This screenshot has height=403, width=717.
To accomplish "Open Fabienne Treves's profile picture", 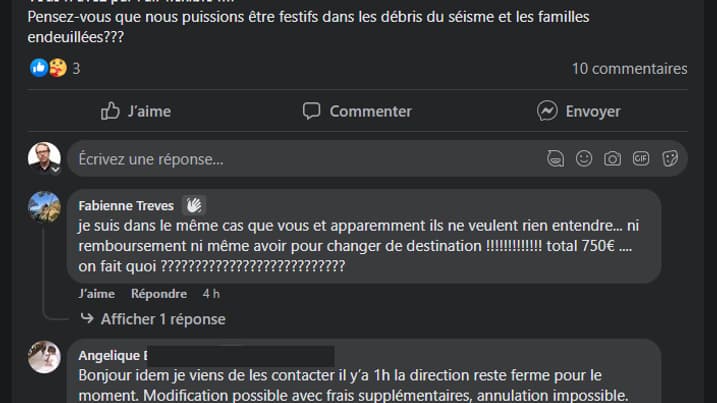I will (x=45, y=207).
